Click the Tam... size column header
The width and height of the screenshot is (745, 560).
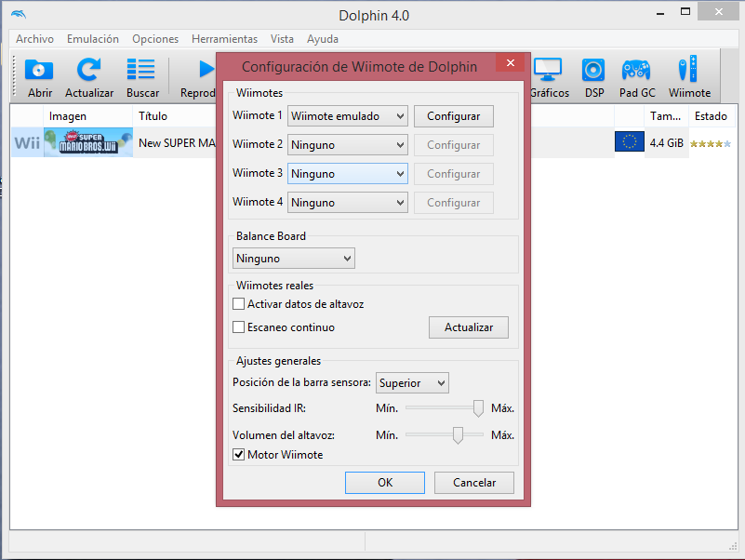[x=666, y=116]
